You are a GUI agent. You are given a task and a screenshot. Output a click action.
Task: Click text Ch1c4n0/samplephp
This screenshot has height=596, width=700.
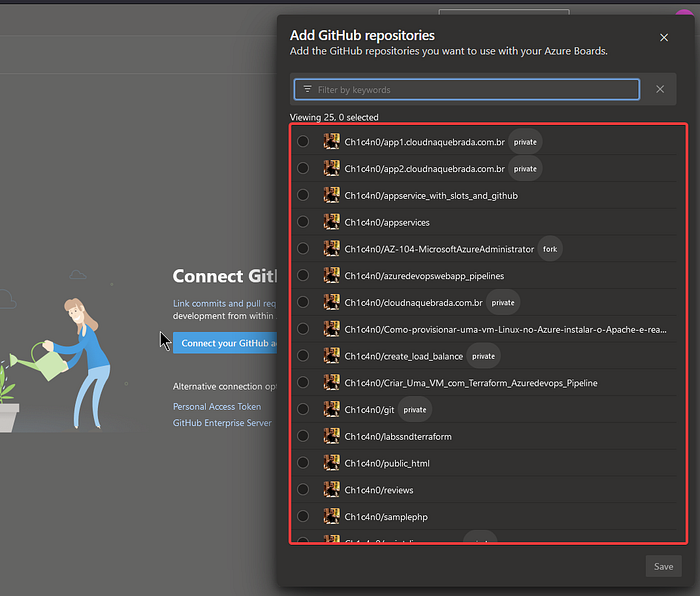click(386, 517)
